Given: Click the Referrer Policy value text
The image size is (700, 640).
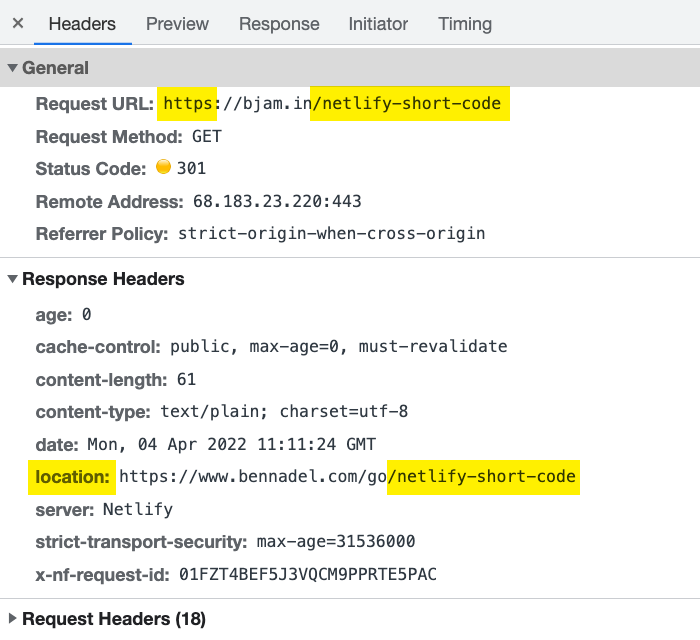Looking at the screenshot, I should [331, 233].
